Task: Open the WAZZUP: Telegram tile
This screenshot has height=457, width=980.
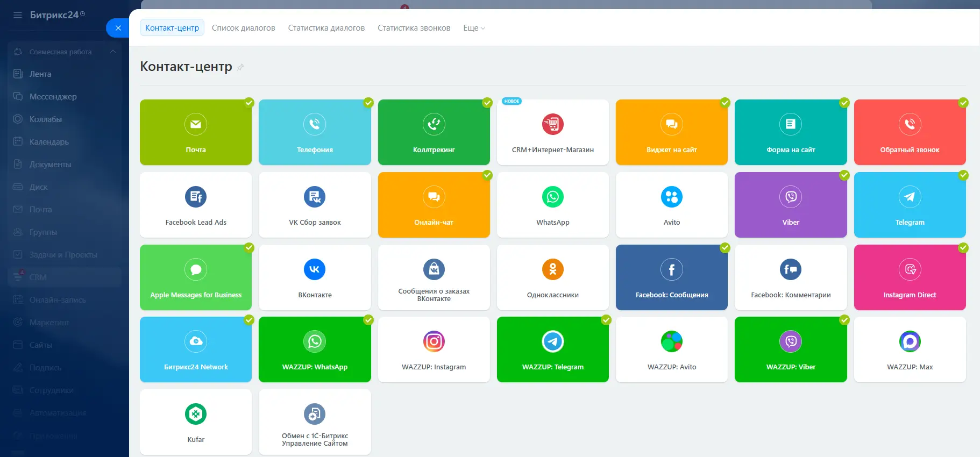Action: [x=553, y=349]
